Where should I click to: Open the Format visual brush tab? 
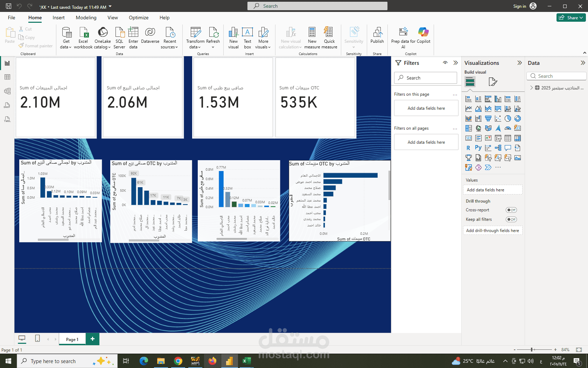tap(493, 82)
